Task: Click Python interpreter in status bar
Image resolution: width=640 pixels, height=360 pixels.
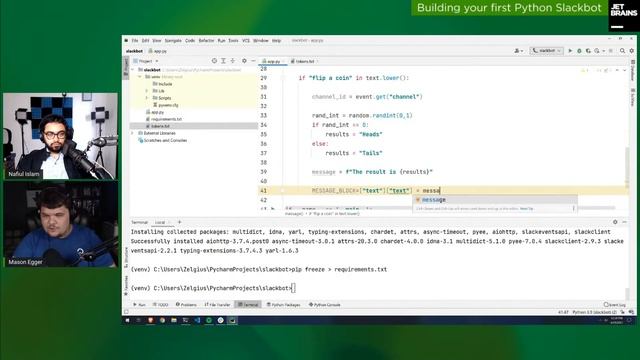Action: point(594,312)
